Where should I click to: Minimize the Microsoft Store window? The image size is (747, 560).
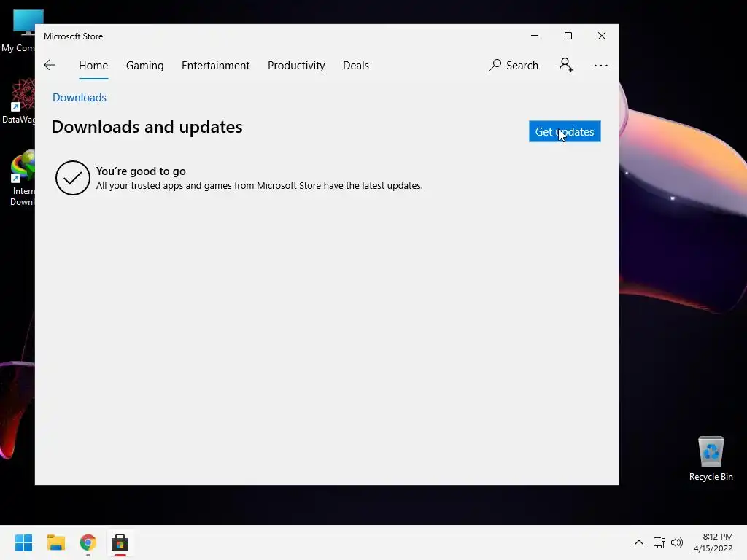tap(535, 36)
